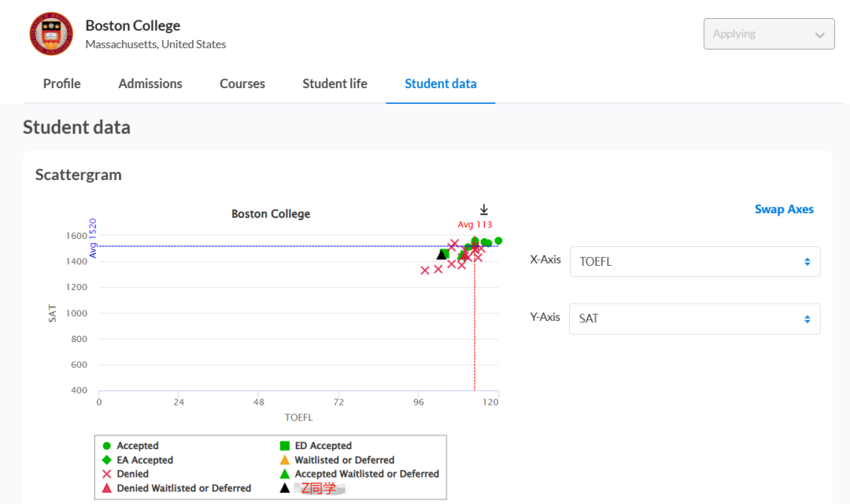Toggle the black triangle Z同学 legend entry

[x=312, y=488]
